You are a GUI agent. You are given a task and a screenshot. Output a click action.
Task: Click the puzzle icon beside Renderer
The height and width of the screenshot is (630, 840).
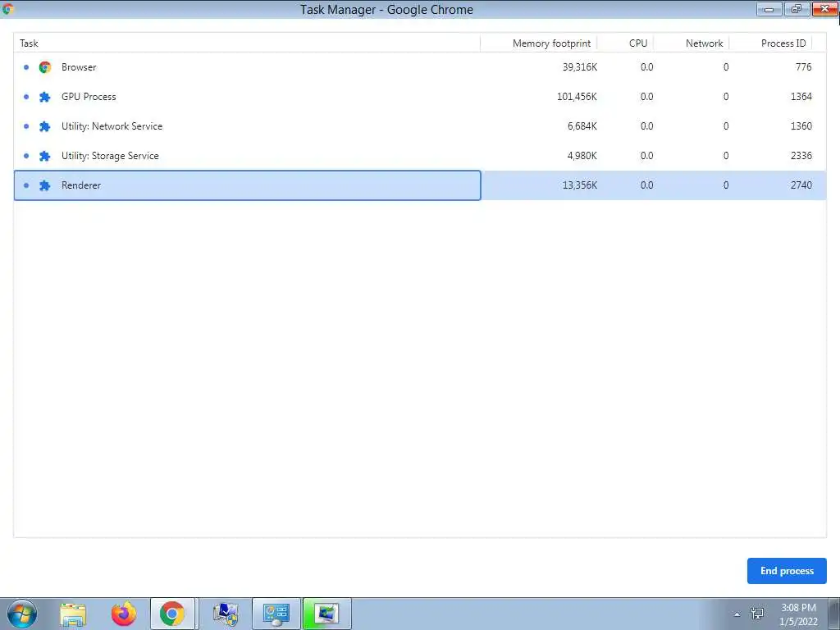[x=45, y=185]
